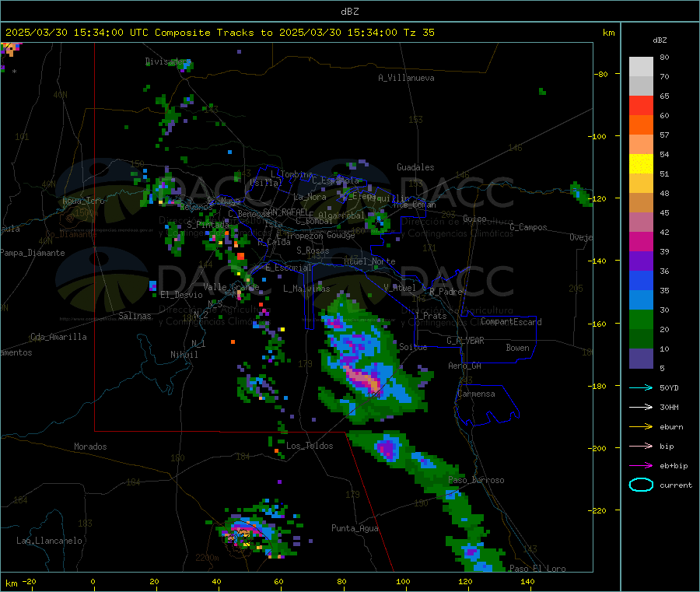Click the Salinas map label

tap(135, 316)
